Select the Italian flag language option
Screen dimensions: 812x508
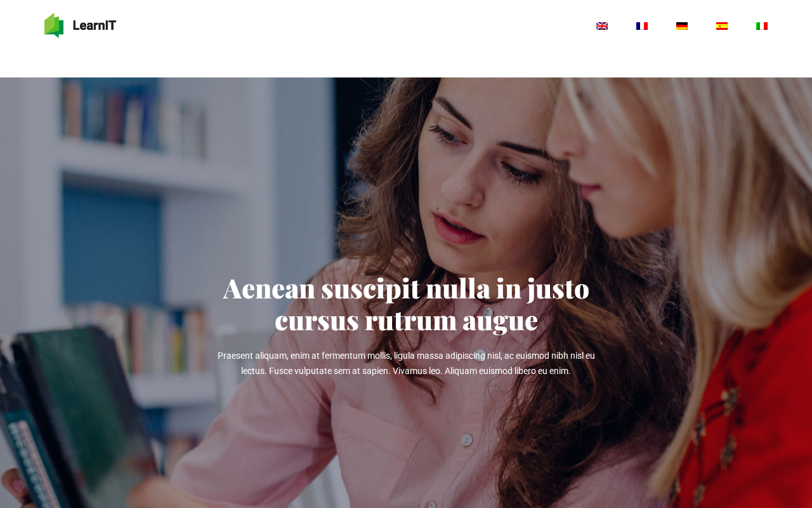coord(762,26)
